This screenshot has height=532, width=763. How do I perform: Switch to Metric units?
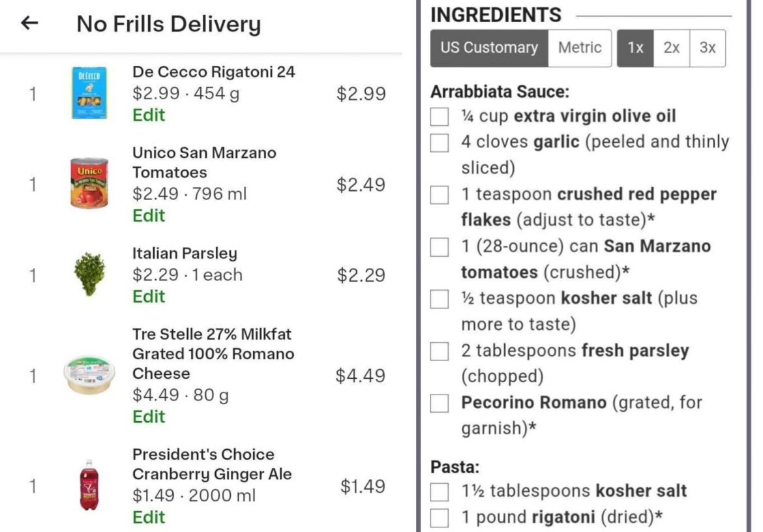click(x=580, y=48)
